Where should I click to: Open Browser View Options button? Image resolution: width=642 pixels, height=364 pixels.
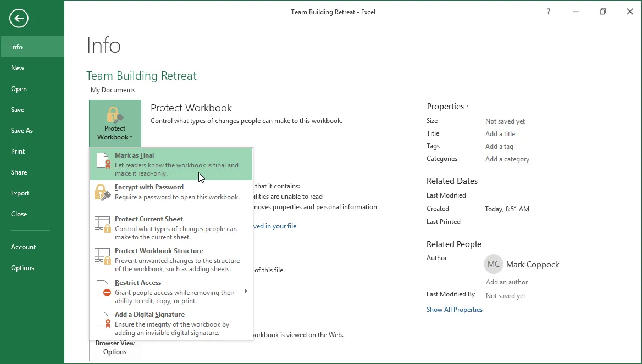pos(115,348)
